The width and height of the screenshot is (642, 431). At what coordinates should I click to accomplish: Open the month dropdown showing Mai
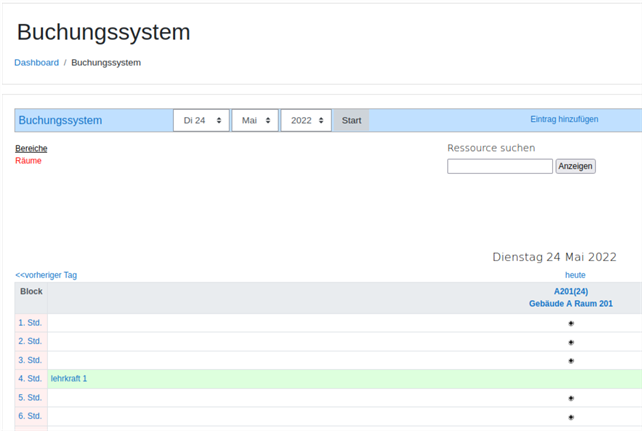[255, 120]
